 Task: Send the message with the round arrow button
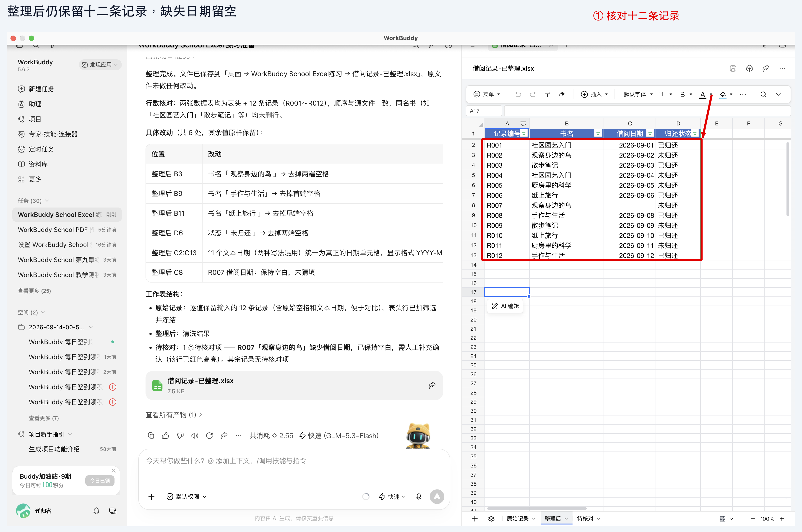coord(437,497)
